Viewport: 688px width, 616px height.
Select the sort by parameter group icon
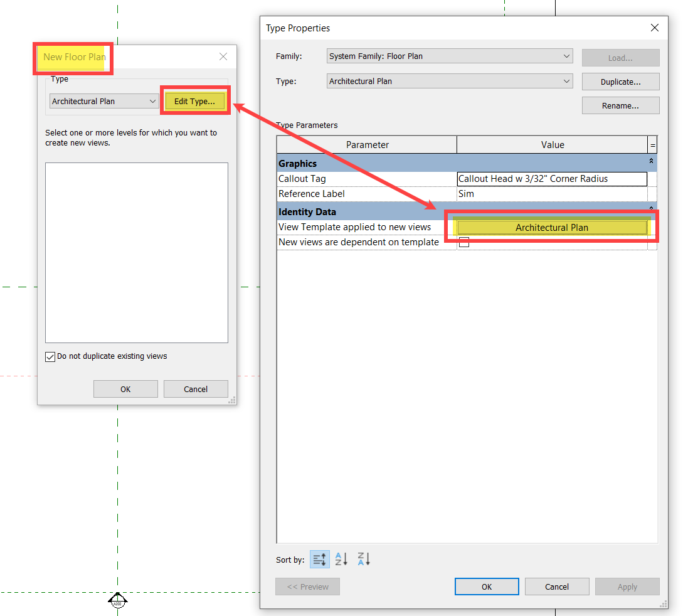(319, 558)
